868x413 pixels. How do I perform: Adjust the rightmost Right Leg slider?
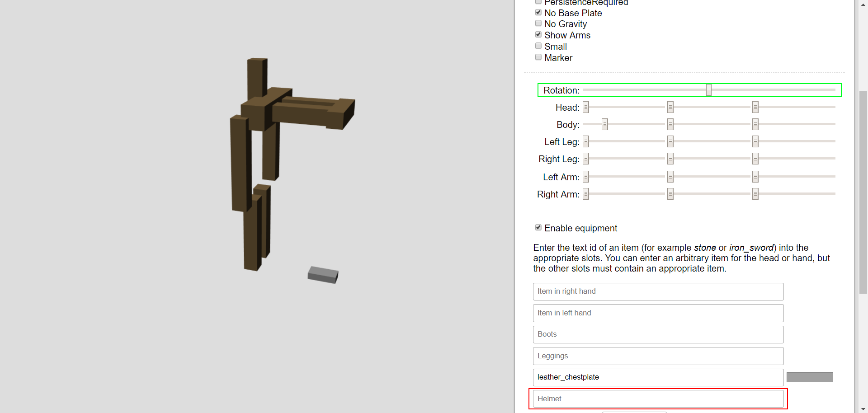[x=755, y=159]
